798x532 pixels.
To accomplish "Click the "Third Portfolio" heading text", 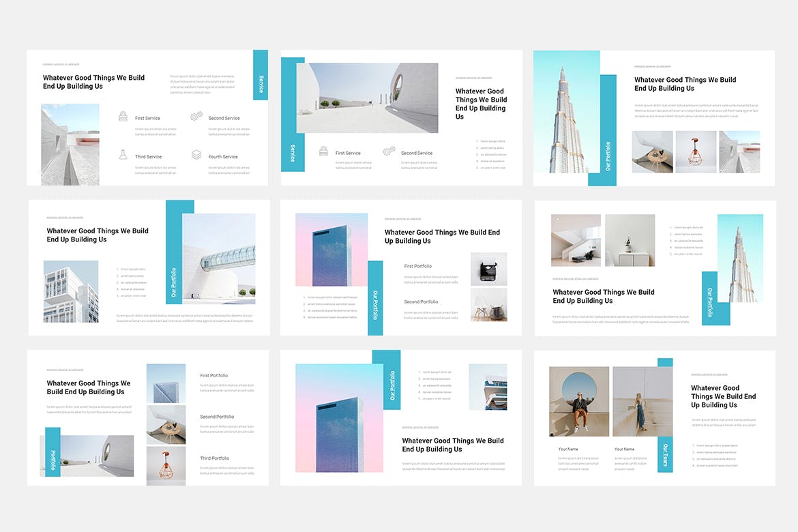I will [x=214, y=458].
